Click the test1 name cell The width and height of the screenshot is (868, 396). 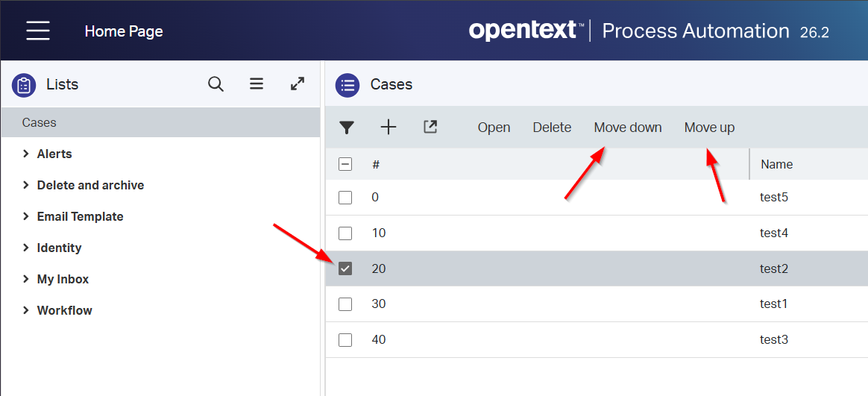(773, 304)
